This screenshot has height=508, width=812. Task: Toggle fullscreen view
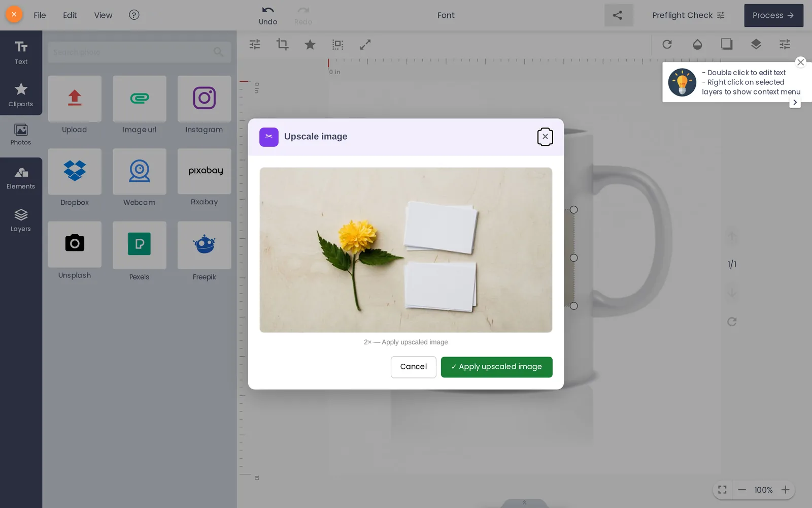pyautogui.click(x=722, y=490)
